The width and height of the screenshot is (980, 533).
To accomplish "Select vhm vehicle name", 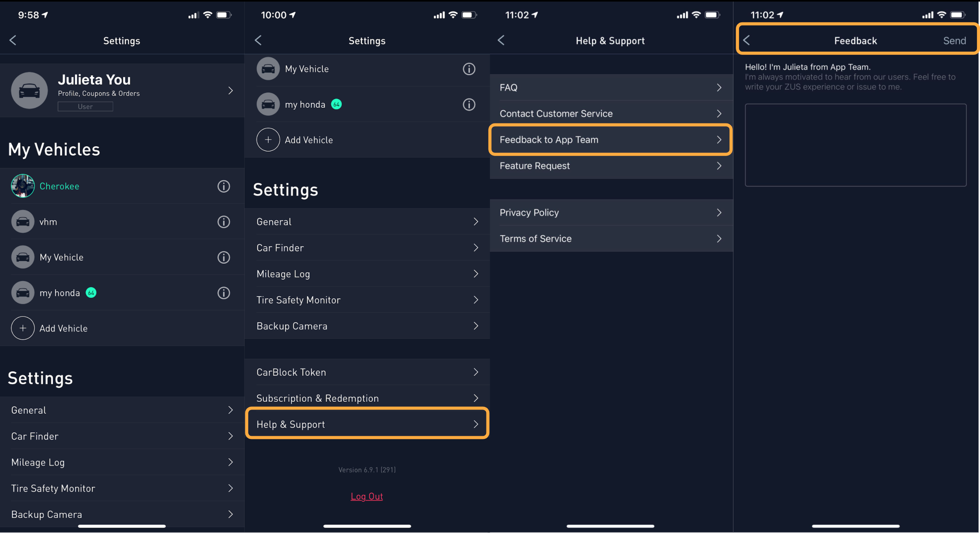I will tap(48, 222).
